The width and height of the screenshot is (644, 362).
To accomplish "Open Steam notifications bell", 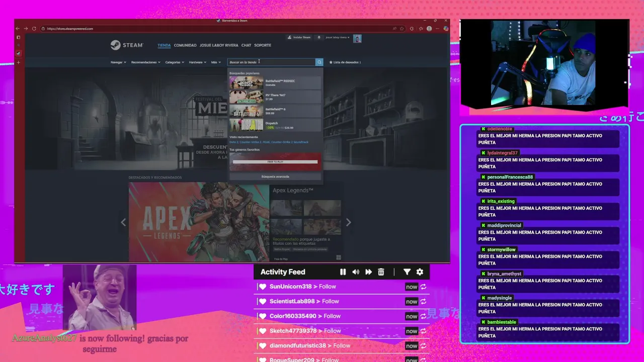I will pos(319,37).
